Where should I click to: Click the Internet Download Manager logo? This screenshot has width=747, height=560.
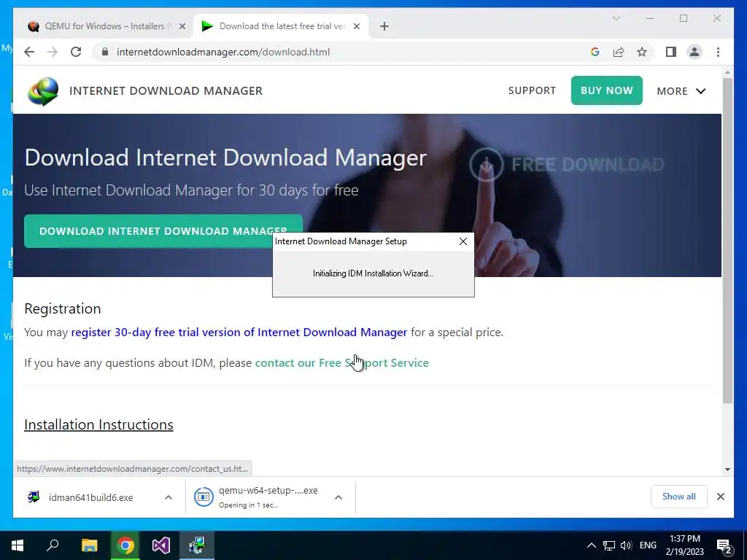43,91
